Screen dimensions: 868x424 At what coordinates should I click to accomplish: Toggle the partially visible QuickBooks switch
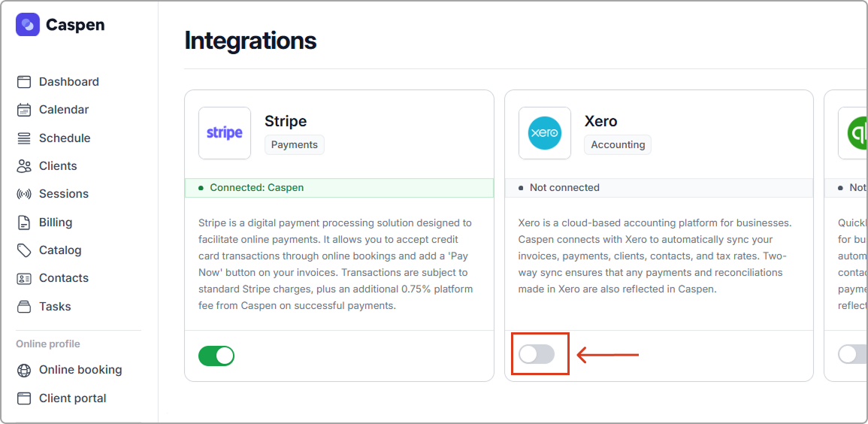click(853, 354)
